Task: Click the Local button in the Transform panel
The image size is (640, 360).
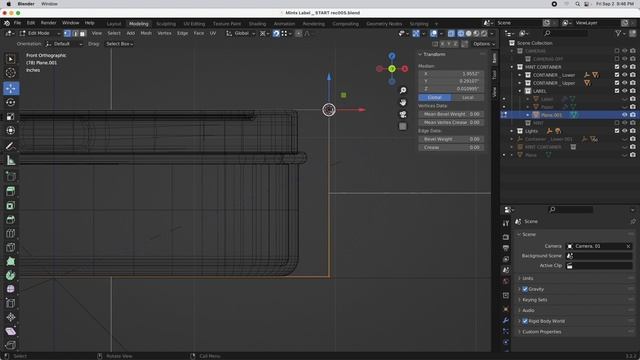Action: [468, 98]
